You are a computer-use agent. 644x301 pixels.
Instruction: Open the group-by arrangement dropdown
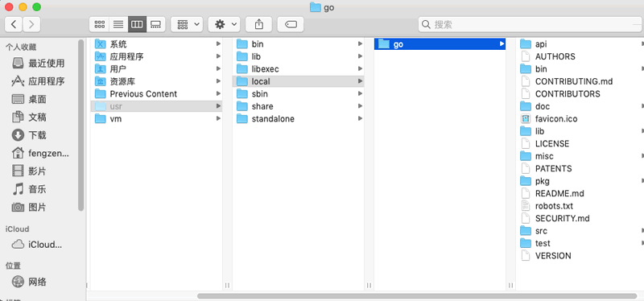click(x=187, y=25)
